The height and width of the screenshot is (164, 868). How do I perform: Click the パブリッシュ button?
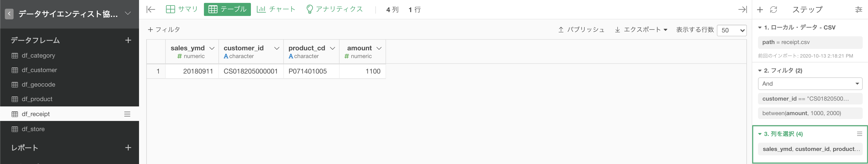(x=581, y=30)
